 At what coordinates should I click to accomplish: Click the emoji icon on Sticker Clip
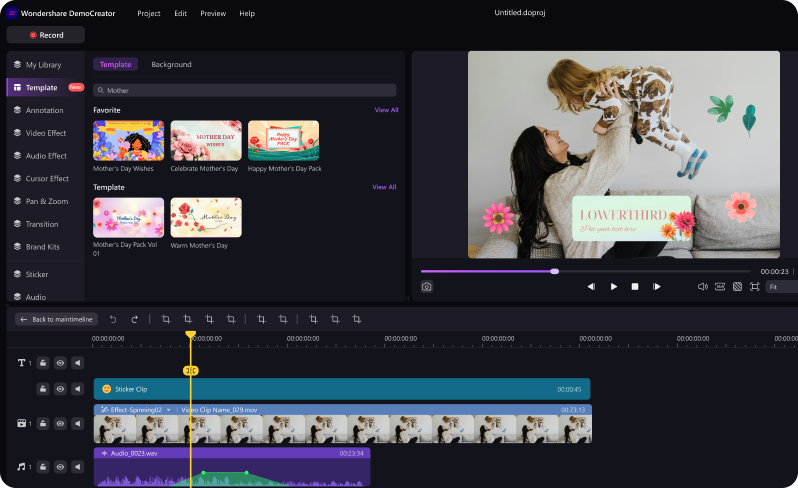[x=106, y=389]
